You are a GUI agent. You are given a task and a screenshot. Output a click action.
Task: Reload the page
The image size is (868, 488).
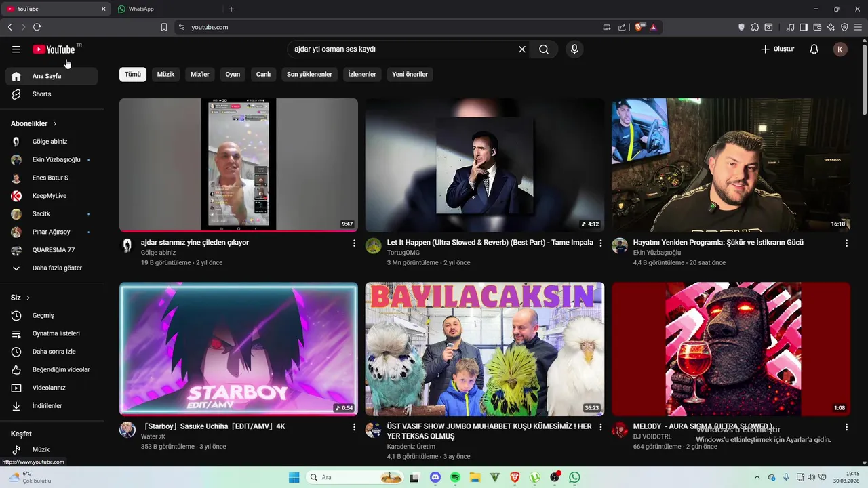coord(37,27)
